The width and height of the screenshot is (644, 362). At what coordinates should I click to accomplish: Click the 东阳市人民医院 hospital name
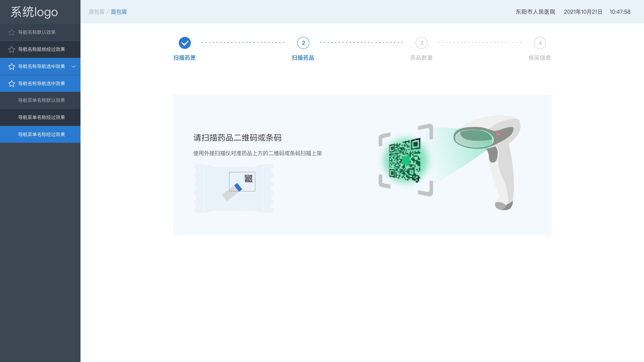click(x=535, y=12)
